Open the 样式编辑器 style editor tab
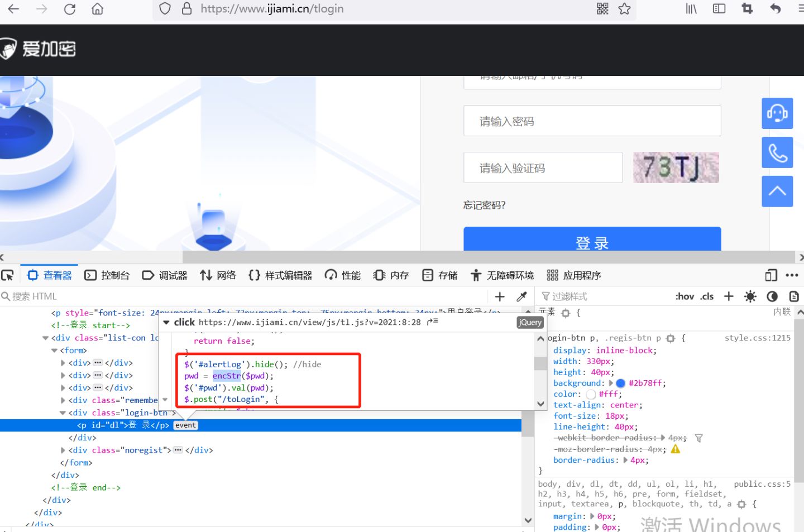 point(280,275)
